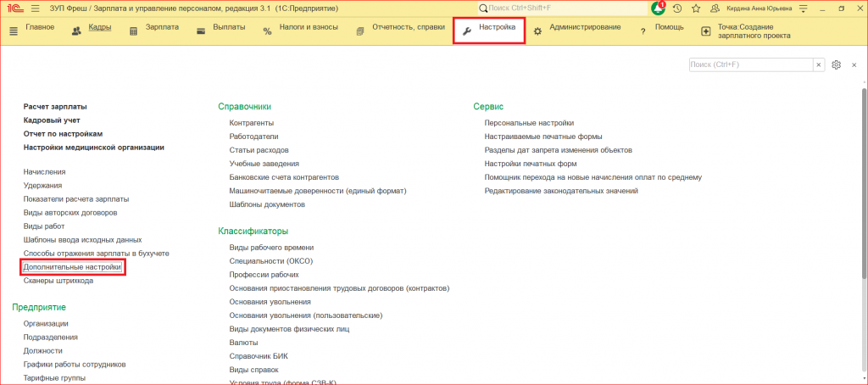
Task: Click the Выплаты card icon
Action: (x=202, y=31)
